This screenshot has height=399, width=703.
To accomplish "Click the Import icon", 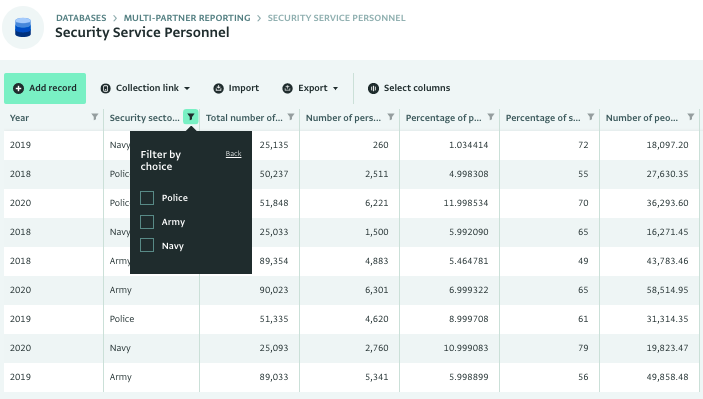I will coord(218,88).
